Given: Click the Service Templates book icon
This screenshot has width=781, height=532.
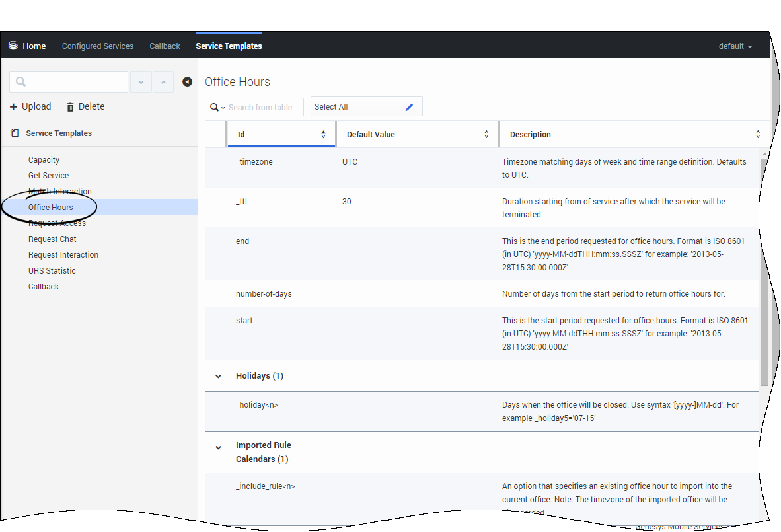Looking at the screenshot, I should pyautogui.click(x=15, y=133).
